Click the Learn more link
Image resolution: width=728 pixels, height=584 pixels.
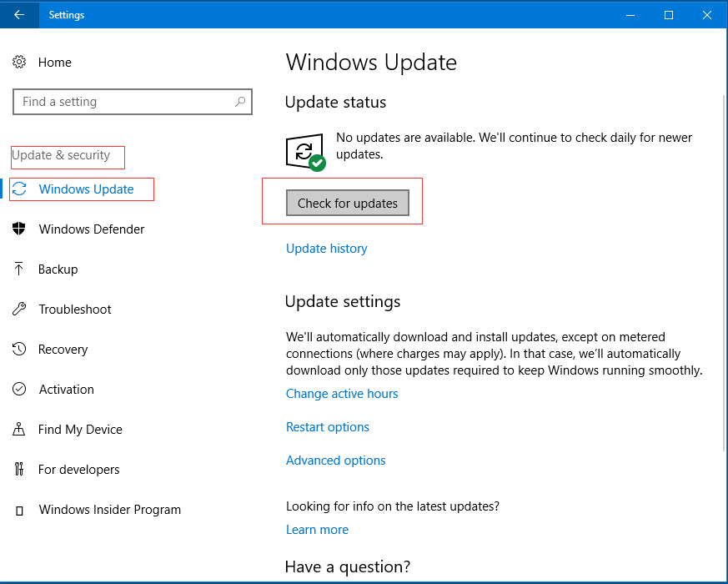click(317, 530)
